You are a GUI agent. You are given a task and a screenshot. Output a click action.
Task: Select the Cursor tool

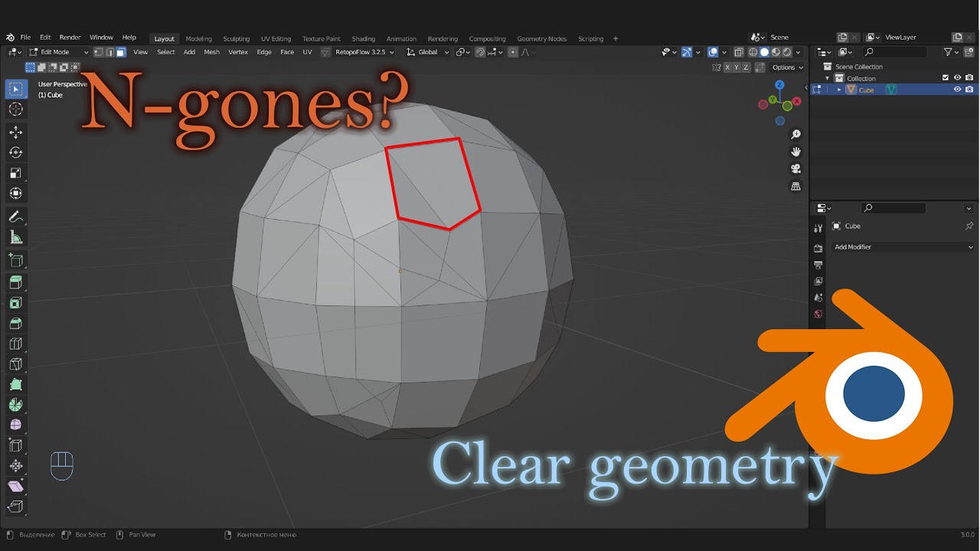[x=15, y=109]
